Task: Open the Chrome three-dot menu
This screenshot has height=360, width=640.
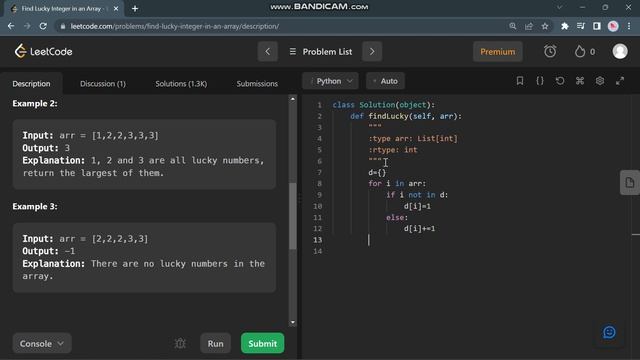Action: tap(629, 26)
